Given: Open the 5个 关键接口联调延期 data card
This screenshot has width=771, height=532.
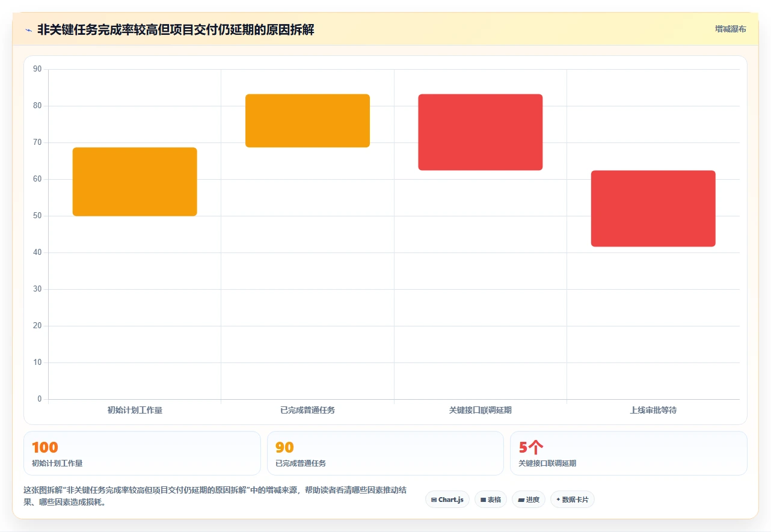Looking at the screenshot, I should click(628, 453).
